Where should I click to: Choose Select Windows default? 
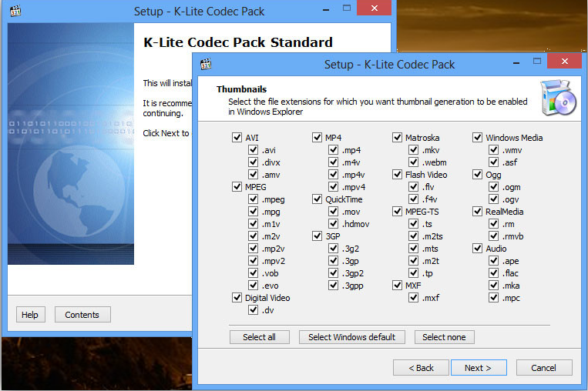tap(351, 337)
